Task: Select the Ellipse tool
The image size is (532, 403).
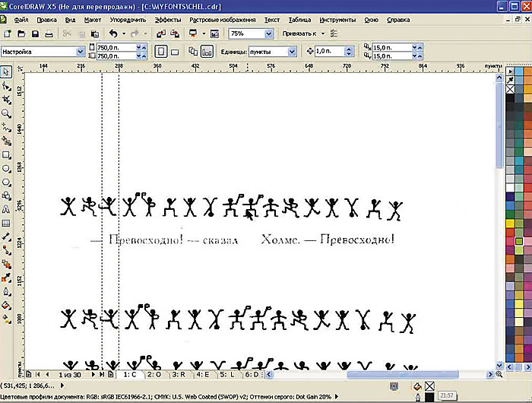Action: [6, 168]
